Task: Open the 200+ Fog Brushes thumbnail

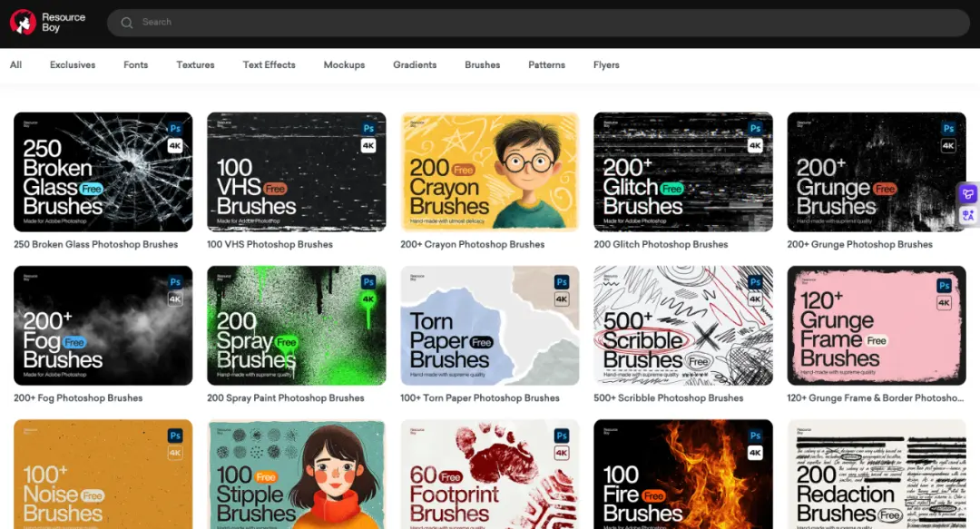Action: pos(103,326)
